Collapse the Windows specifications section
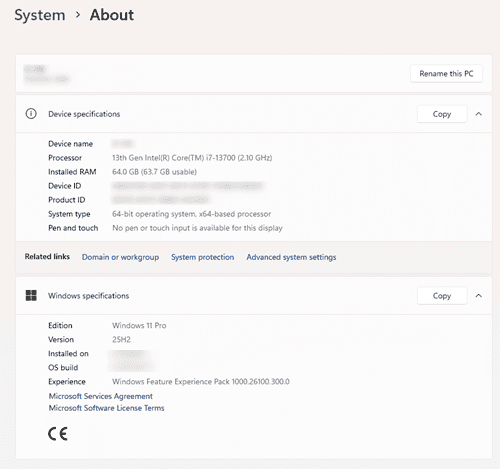This screenshot has width=500, height=469. [x=479, y=296]
